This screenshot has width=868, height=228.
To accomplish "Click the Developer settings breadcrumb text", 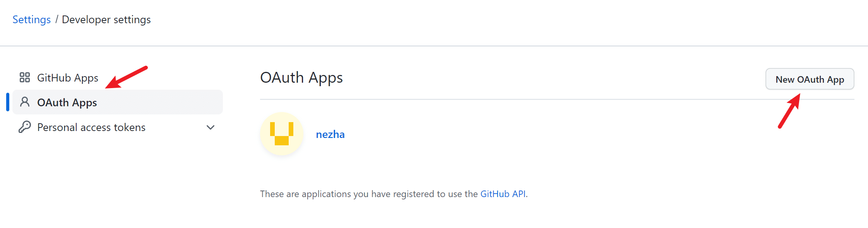I will (106, 19).
